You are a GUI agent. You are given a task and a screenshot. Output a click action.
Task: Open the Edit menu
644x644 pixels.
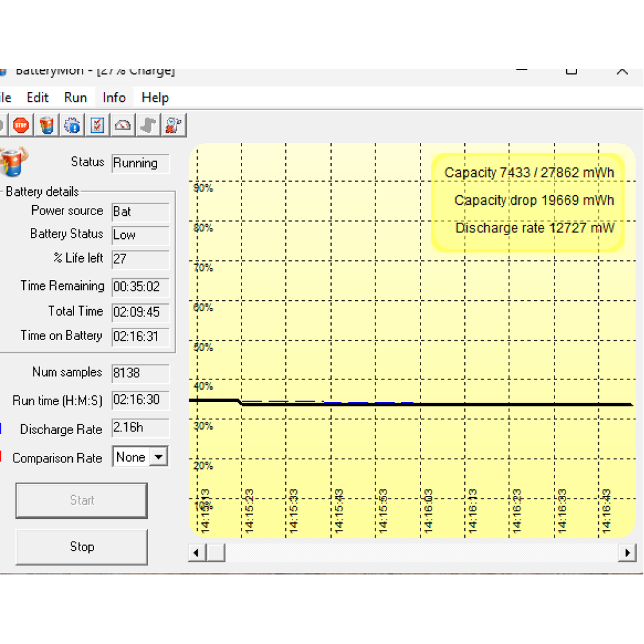point(37,98)
